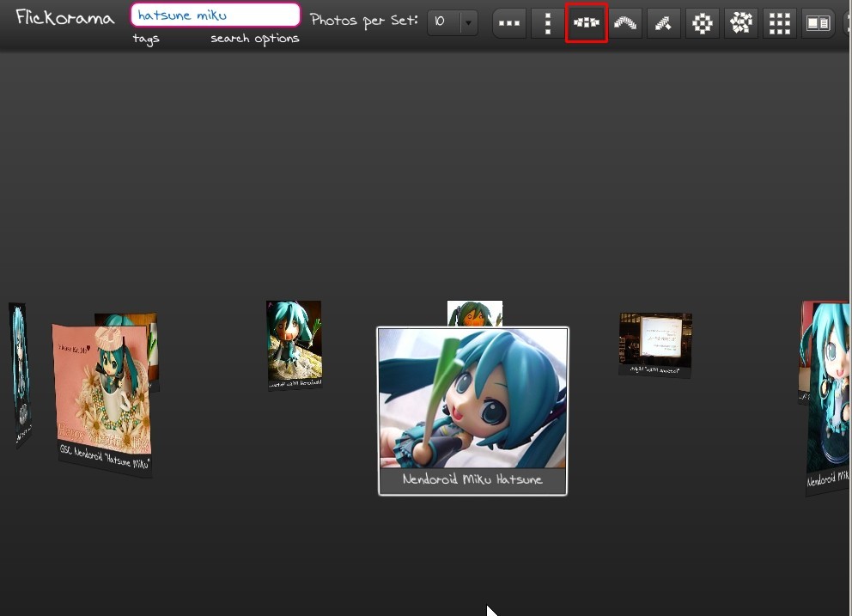Select the small Miku figure photo left of center
The width and height of the screenshot is (852, 616).
click(x=294, y=345)
